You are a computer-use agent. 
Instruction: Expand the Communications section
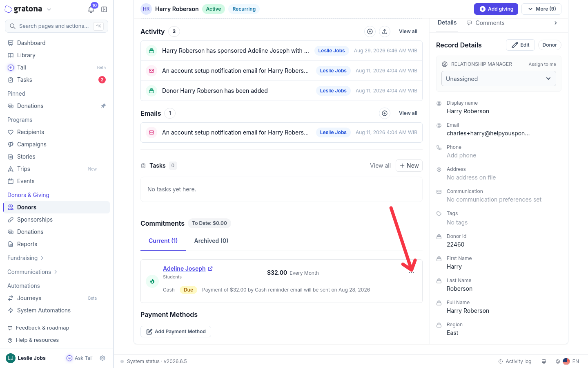[32, 272]
